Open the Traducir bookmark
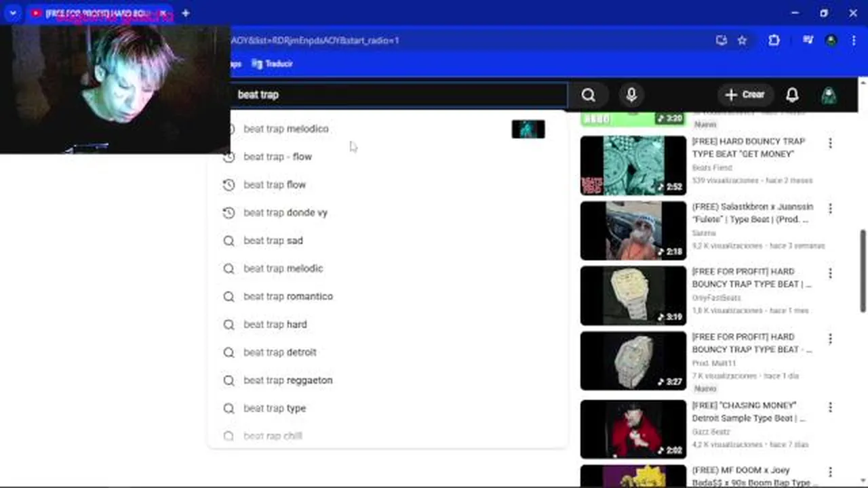Image resolution: width=868 pixels, height=488 pixels. tap(272, 64)
